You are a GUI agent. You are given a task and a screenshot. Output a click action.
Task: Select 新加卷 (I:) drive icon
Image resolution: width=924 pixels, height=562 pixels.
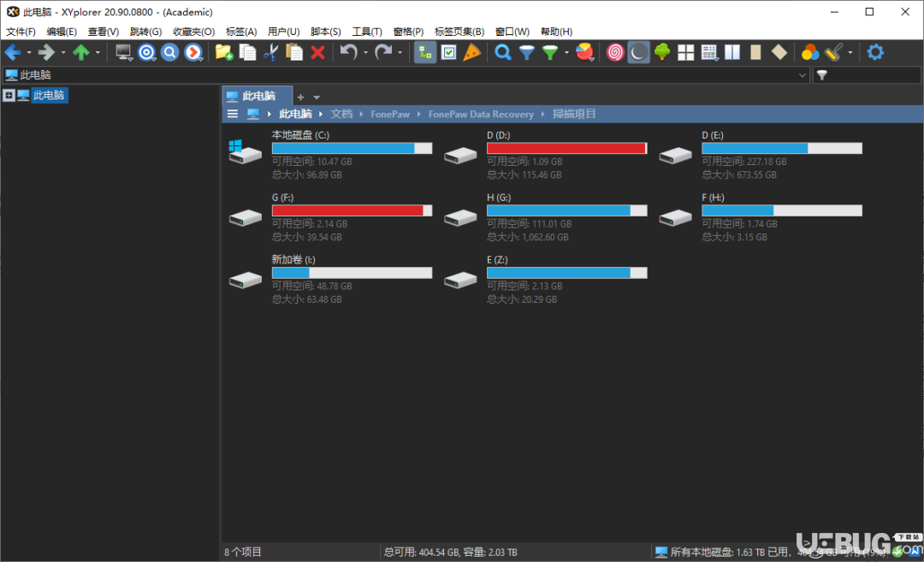246,280
